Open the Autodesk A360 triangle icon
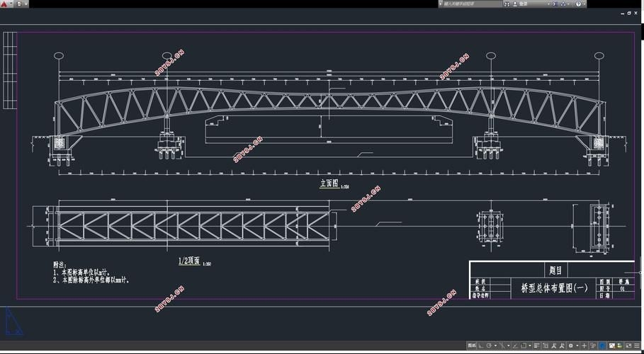The height and width of the screenshot is (354, 644). point(562,4)
